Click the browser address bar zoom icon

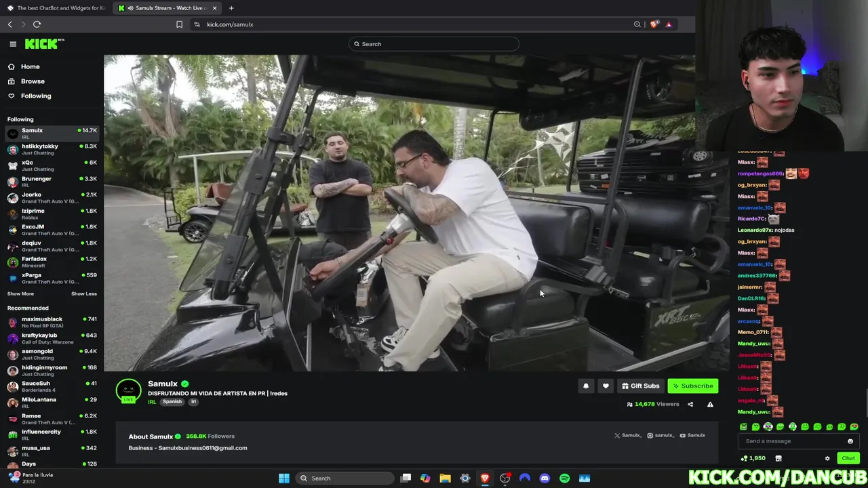(x=637, y=24)
